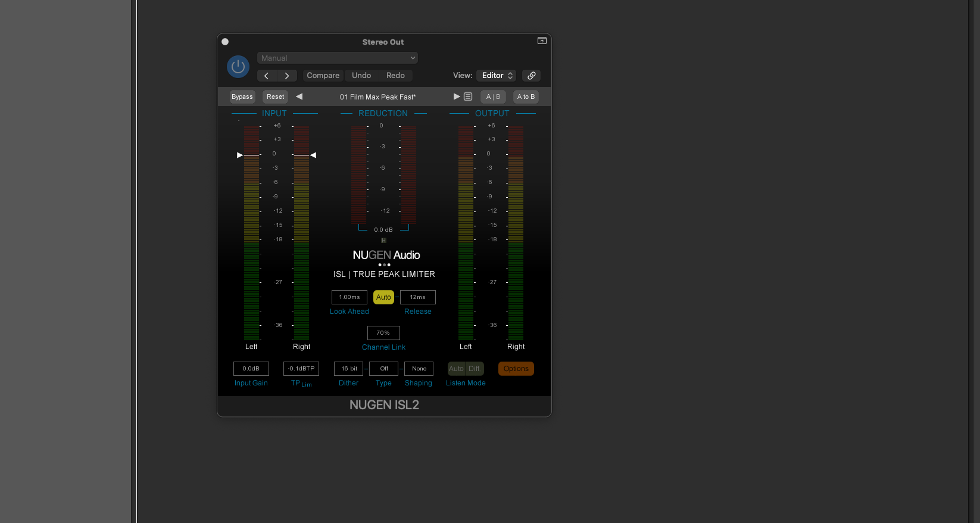Adjust right input threshold marker arrow
980x523 pixels.
pyautogui.click(x=313, y=155)
